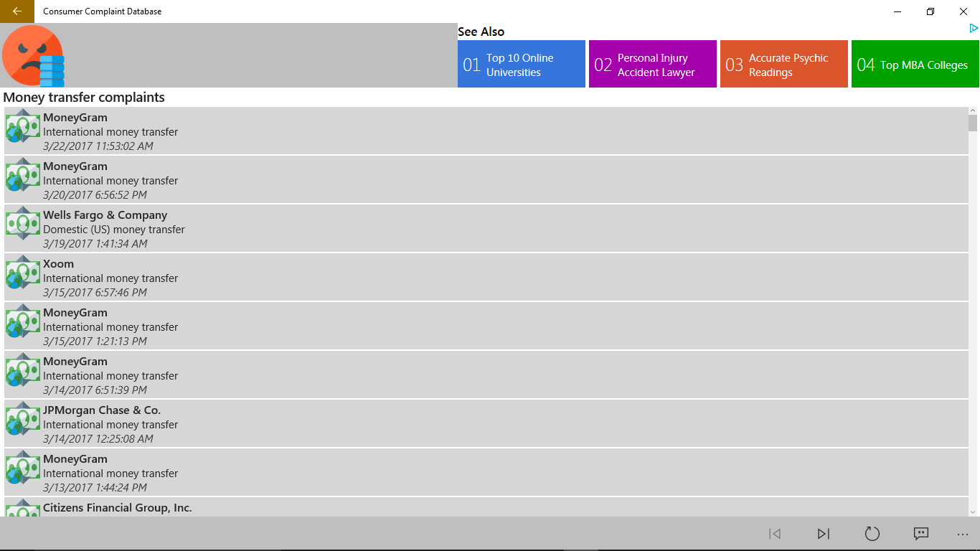The height and width of the screenshot is (551, 980).
Task: Click money icon of Xoom complaint
Action: [23, 273]
